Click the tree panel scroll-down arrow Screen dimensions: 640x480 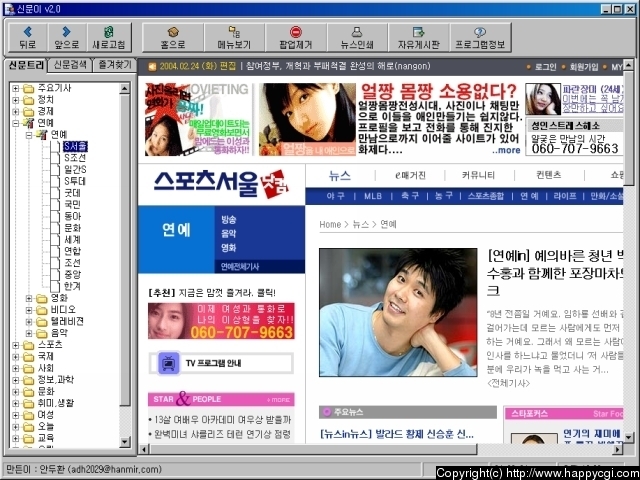point(125,442)
